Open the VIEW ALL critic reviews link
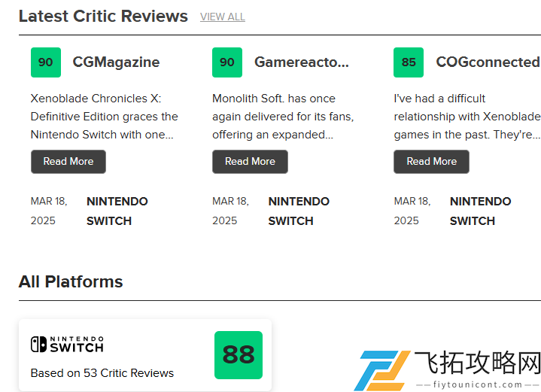Viewport: 541px width, 392px height. [223, 17]
